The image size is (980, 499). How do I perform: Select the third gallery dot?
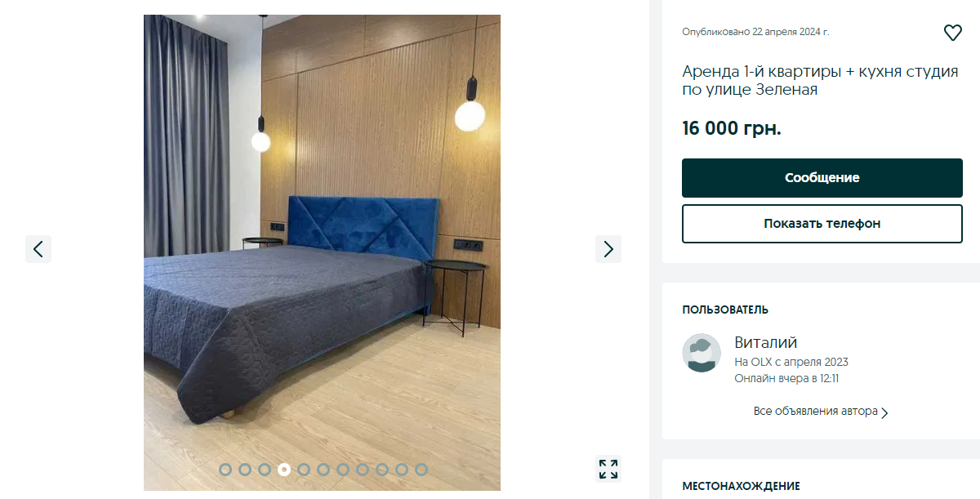click(265, 470)
